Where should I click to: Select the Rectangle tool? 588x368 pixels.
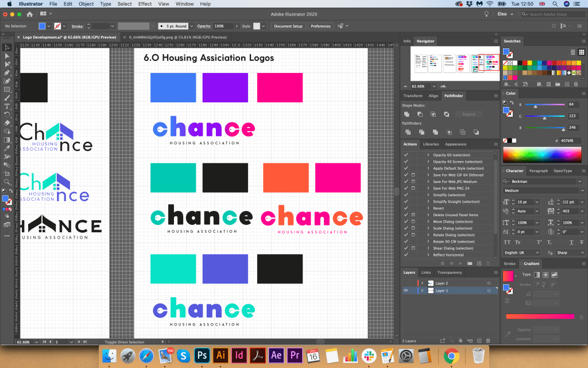coord(7,90)
